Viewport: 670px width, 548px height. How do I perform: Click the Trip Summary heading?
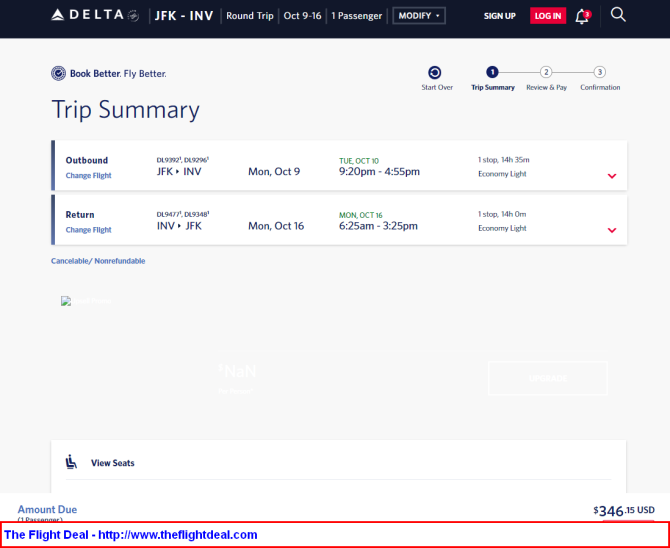pos(126,110)
